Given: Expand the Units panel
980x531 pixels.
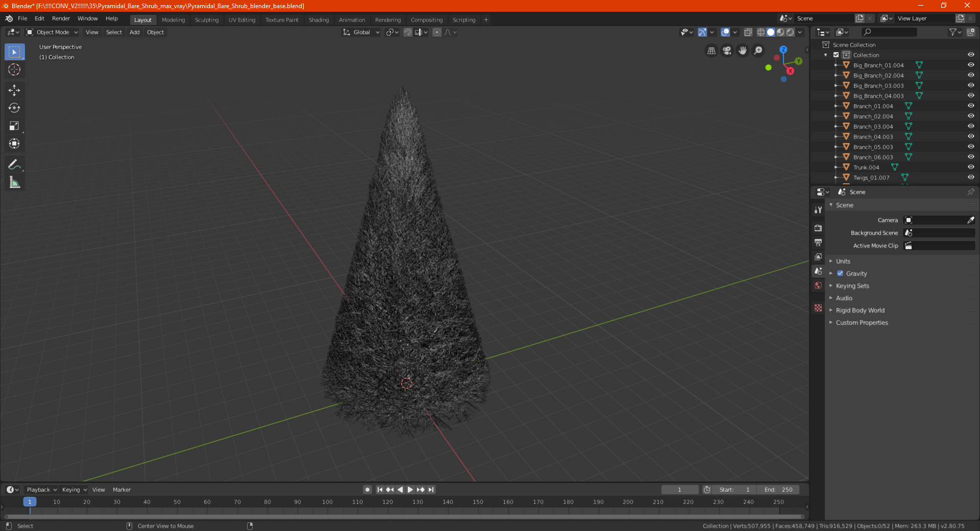Looking at the screenshot, I should (x=843, y=261).
